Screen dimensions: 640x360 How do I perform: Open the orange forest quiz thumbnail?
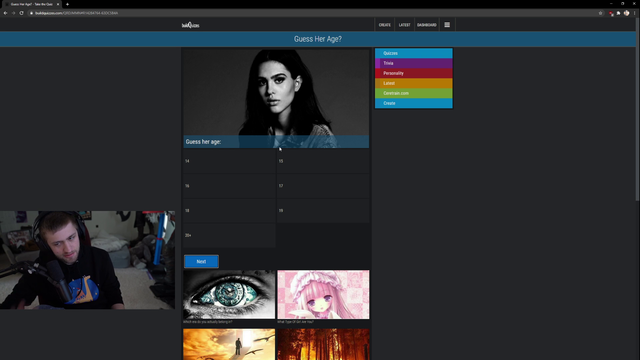point(323,344)
